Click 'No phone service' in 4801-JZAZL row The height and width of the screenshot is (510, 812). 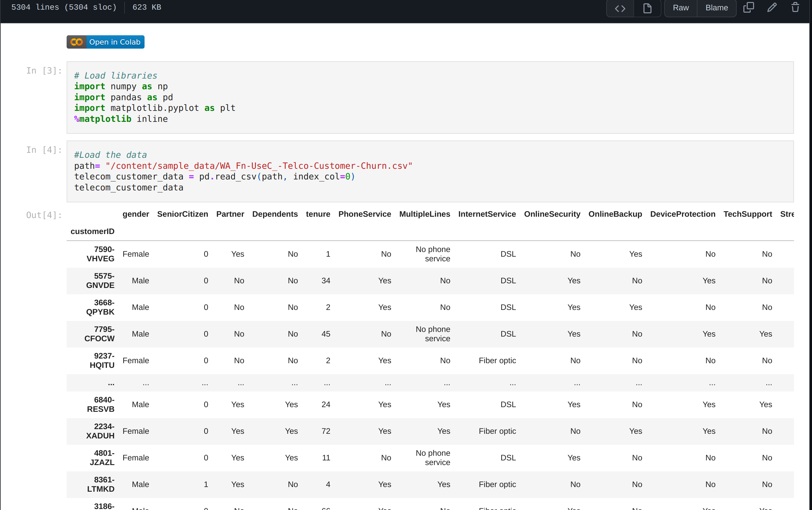[x=433, y=458]
